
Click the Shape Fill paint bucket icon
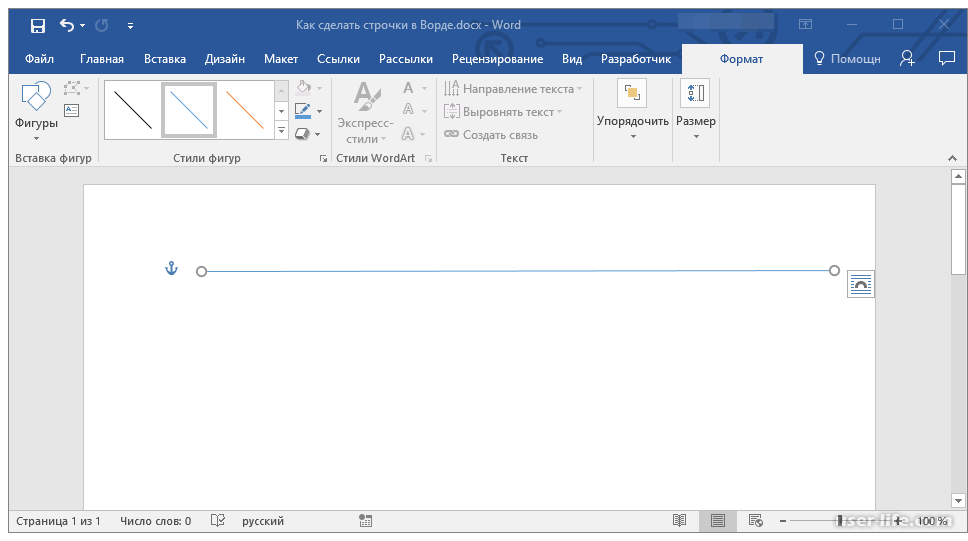tap(303, 87)
